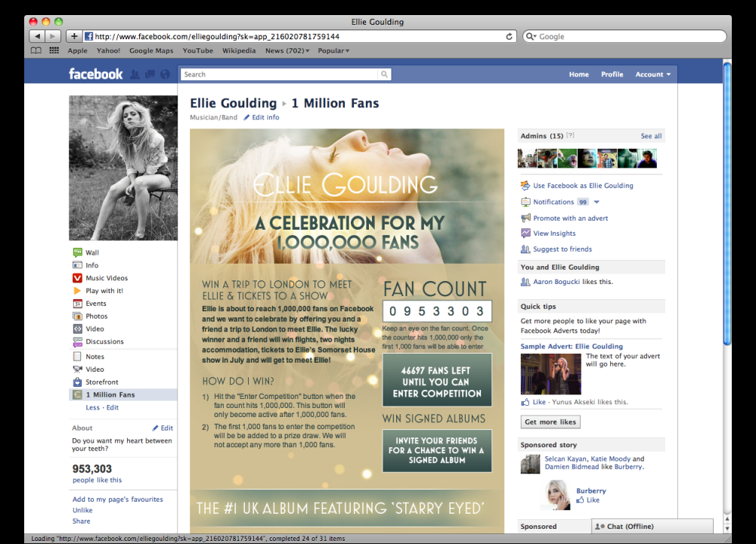Click Add to my page's favourites
756x544 pixels.
pyautogui.click(x=118, y=499)
